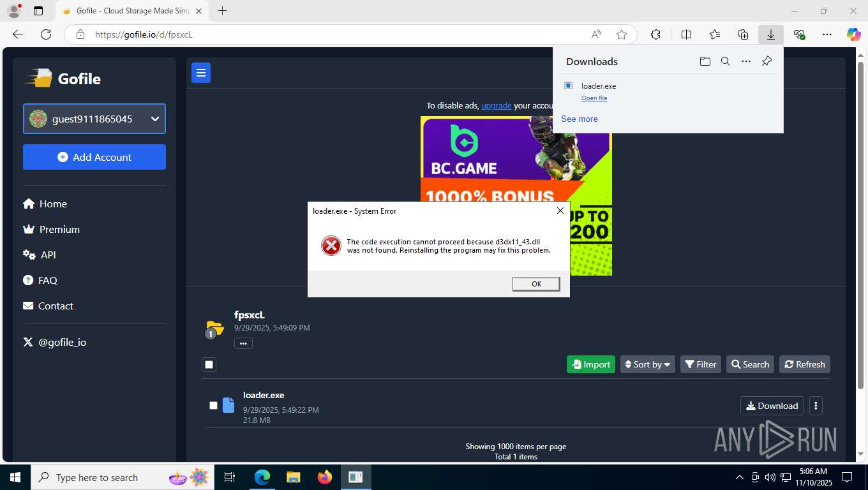This screenshot has height=490, width=868.
Task: Toggle split screen view
Action: point(686,34)
